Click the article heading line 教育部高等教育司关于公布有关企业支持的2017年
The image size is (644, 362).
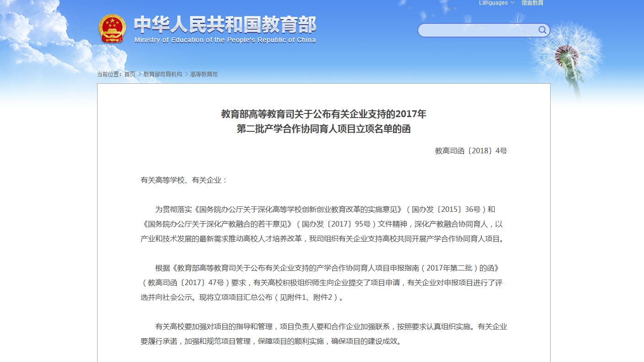324,114
